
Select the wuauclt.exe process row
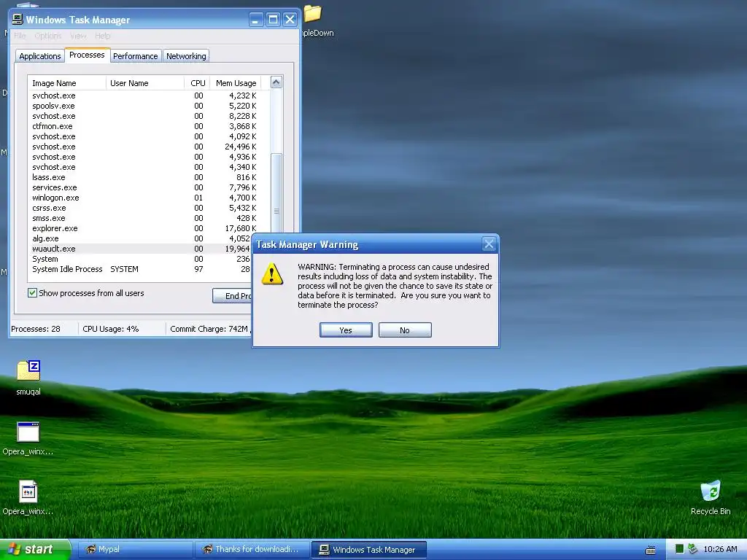[141, 249]
